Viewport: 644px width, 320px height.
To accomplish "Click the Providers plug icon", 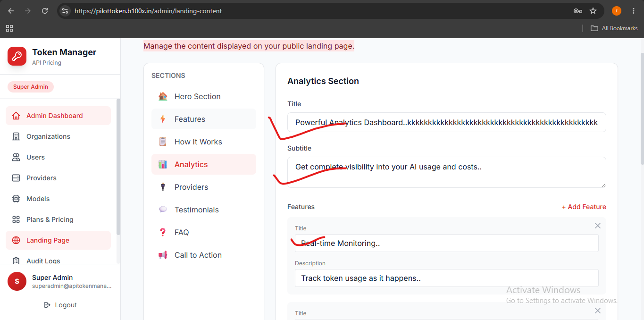I will point(163,187).
